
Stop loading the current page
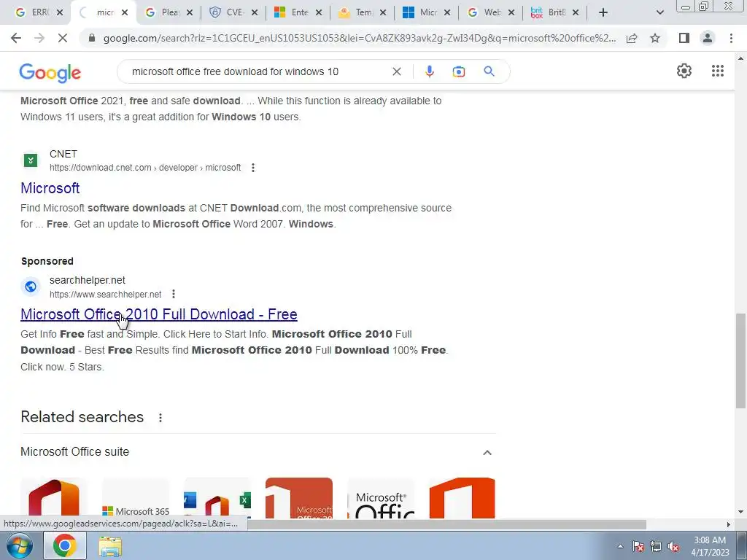click(x=63, y=38)
